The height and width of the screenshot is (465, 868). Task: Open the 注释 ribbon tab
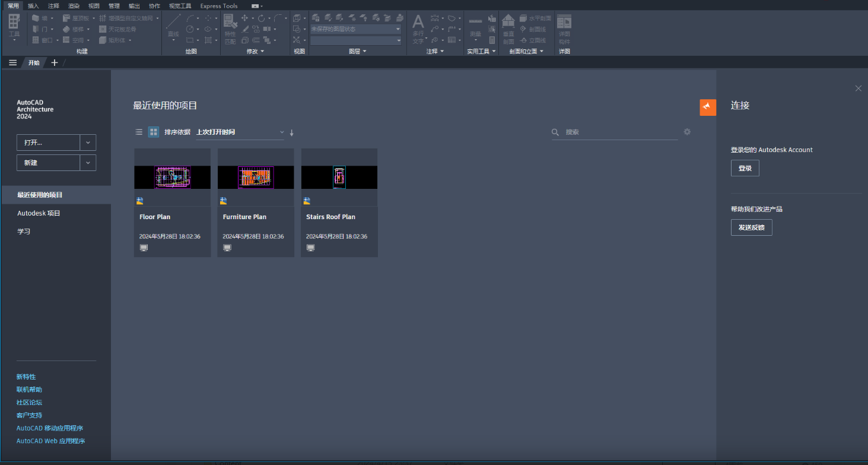[x=53, y=6]
